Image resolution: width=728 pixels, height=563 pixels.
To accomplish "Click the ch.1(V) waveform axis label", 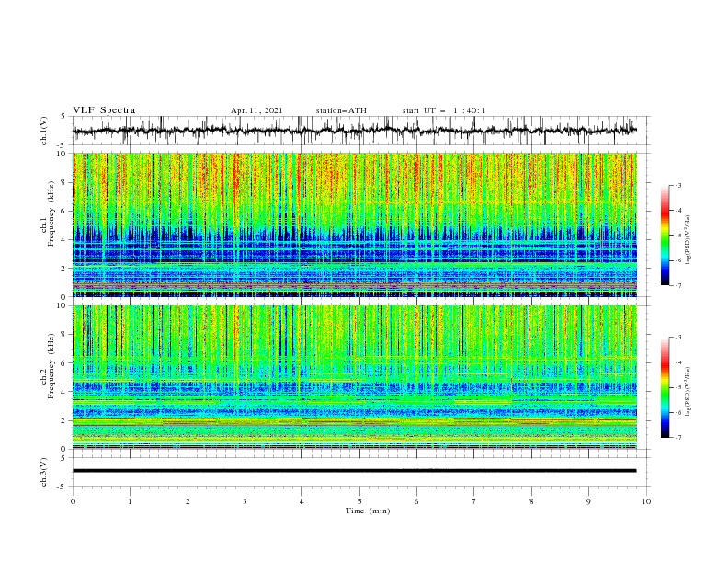I will click(x=44, y=131).
